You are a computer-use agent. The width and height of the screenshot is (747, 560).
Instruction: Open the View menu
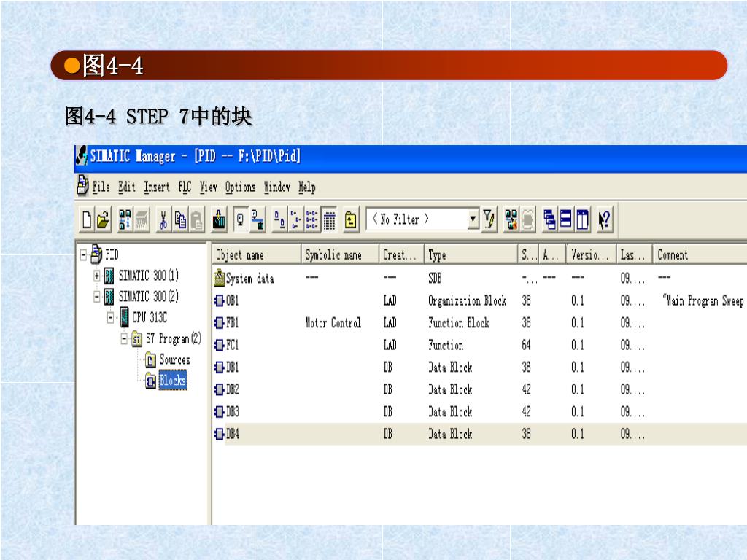point(208,187)
